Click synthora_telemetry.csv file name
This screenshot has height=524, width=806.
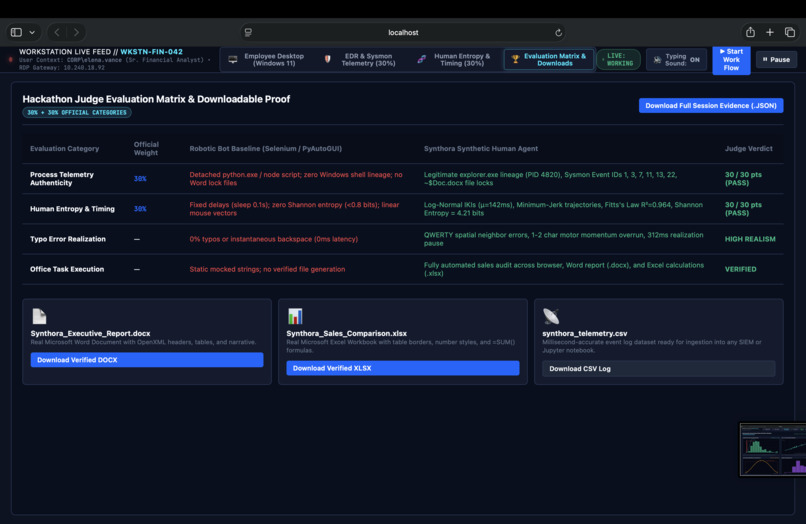[x=584, y=333]
